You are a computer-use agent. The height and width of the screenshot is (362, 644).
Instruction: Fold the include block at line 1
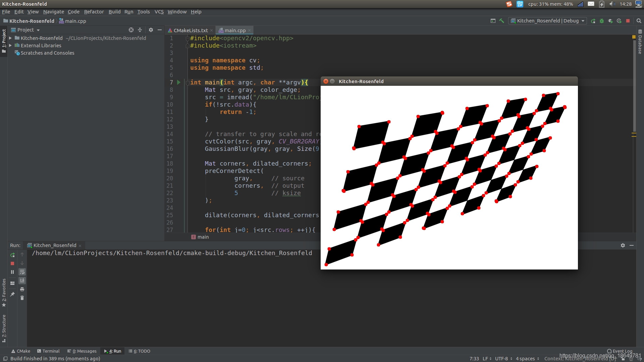click(x=187, y=38)
